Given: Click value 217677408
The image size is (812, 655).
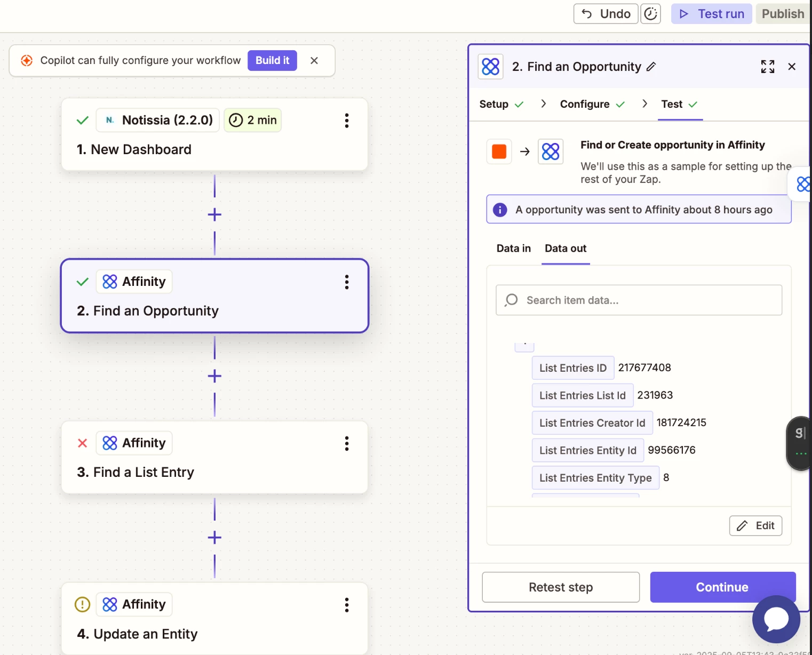Looking at the screenshot, I should click(644, 368).
